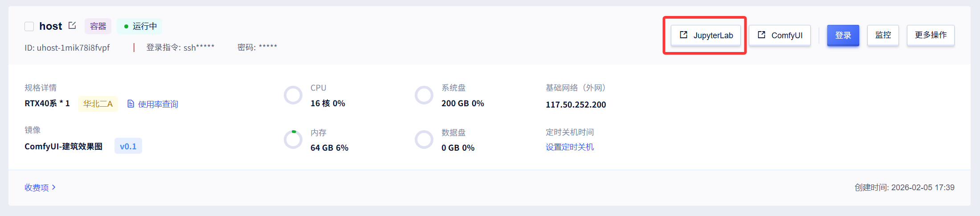Open the 监控 monitoring view
980x216 pixels.
[x=883, y=36]
